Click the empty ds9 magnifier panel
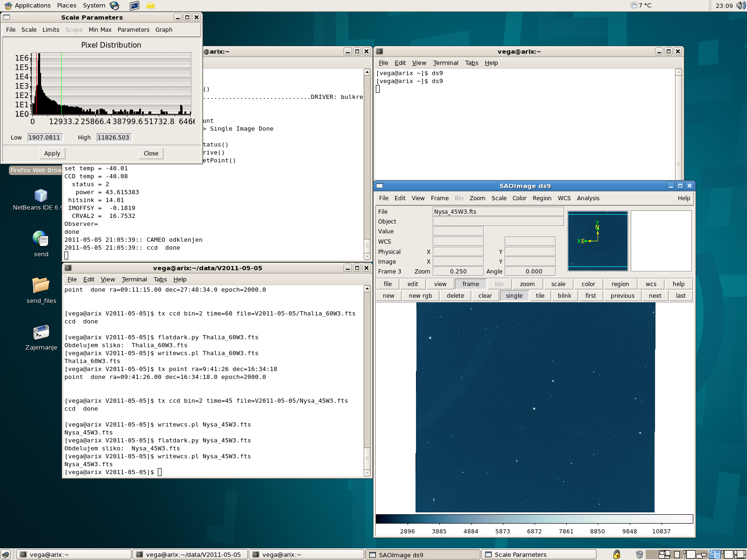 click(661, 241)
